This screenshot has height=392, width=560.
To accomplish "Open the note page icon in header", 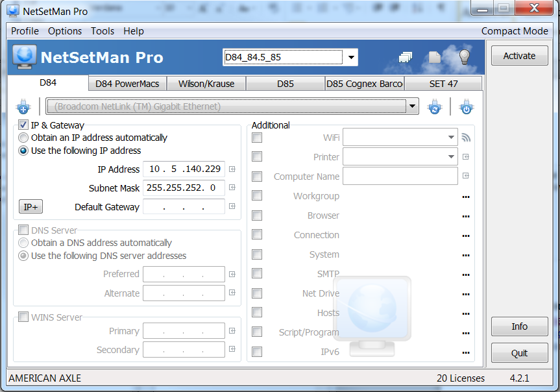I will pyautogui.click(x=434, y=57).
